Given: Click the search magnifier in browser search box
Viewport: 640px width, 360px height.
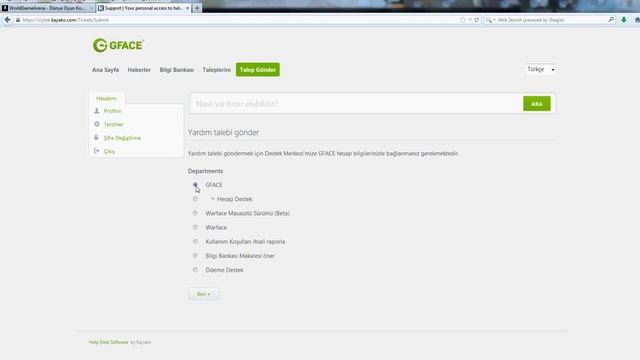Looking at the screenshot, I should (x=611, y=20).
